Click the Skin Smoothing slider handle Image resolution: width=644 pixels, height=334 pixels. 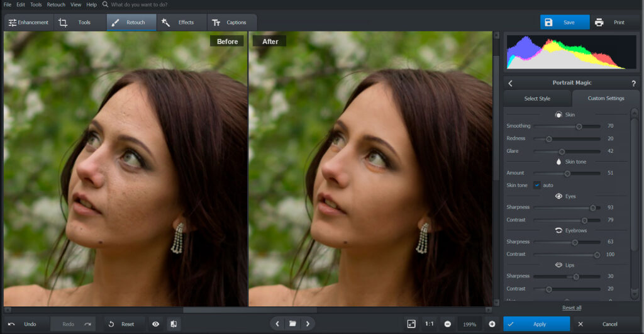[579, 126]
